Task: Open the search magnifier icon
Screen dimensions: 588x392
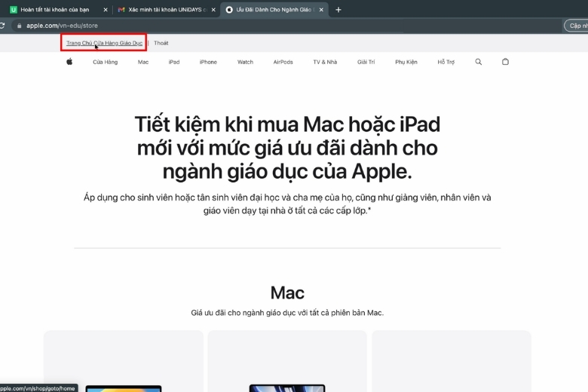Action: click(x=479, y=62)
